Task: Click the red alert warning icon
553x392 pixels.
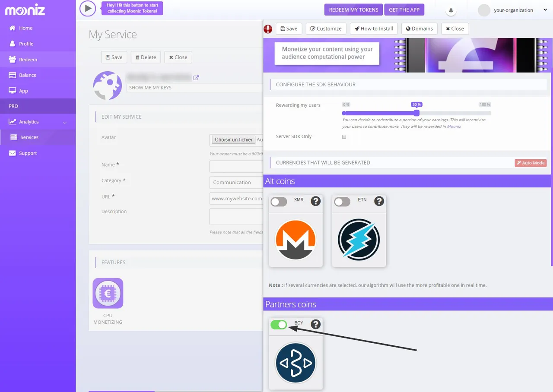Action: (268, 29)
